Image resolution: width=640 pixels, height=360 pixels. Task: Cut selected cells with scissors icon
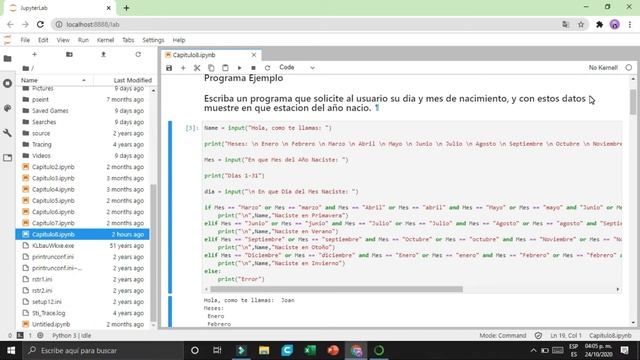[x=197, y=68]
